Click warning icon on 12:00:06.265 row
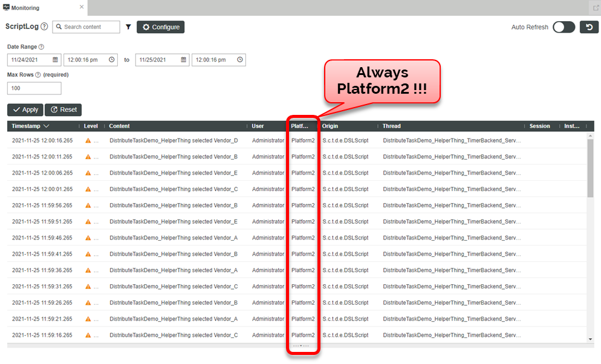 pyautogui.click(x=88, y=173)
